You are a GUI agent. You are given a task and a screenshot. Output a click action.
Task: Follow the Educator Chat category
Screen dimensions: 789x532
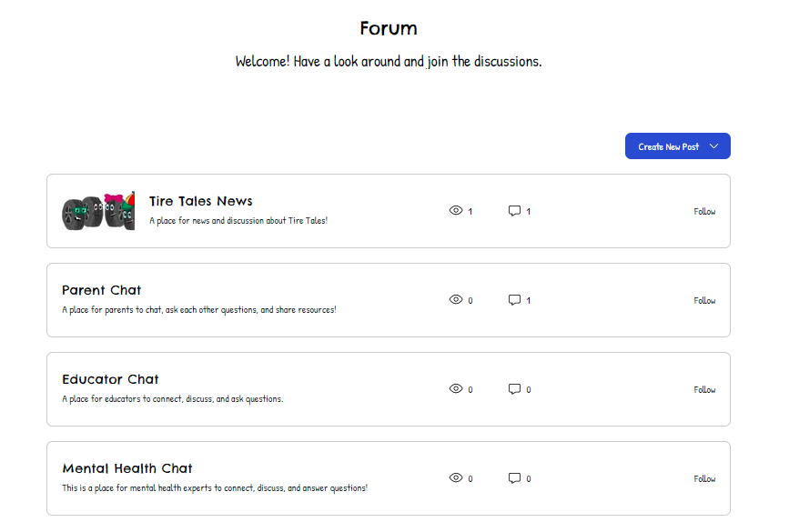tap(704, 389)
